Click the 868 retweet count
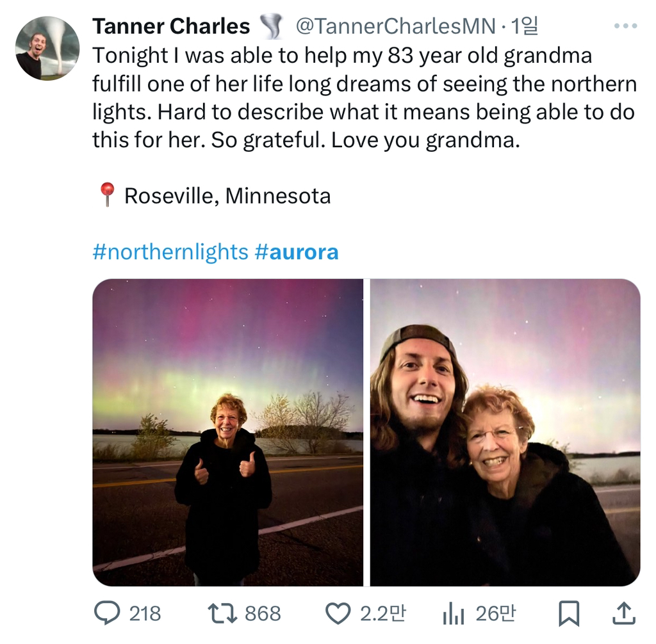Viewport: 656px width, 644px height. coord(263,613)
